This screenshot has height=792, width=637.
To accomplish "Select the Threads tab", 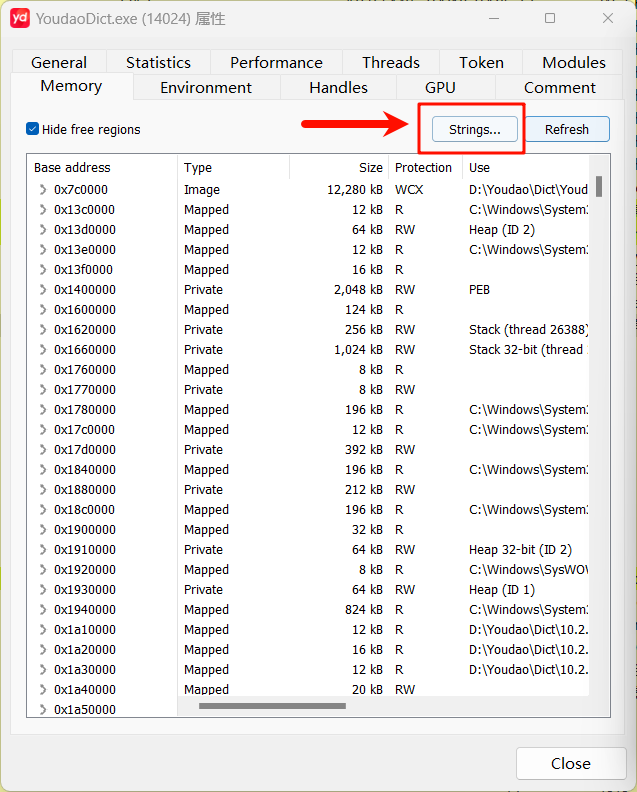I will (390, 62).
